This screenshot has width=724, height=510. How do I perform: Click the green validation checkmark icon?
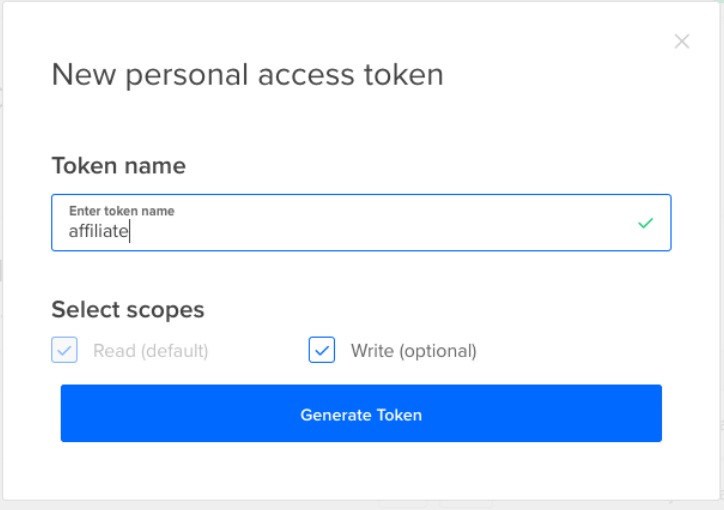pyautogui.click(x=645, y=223)
